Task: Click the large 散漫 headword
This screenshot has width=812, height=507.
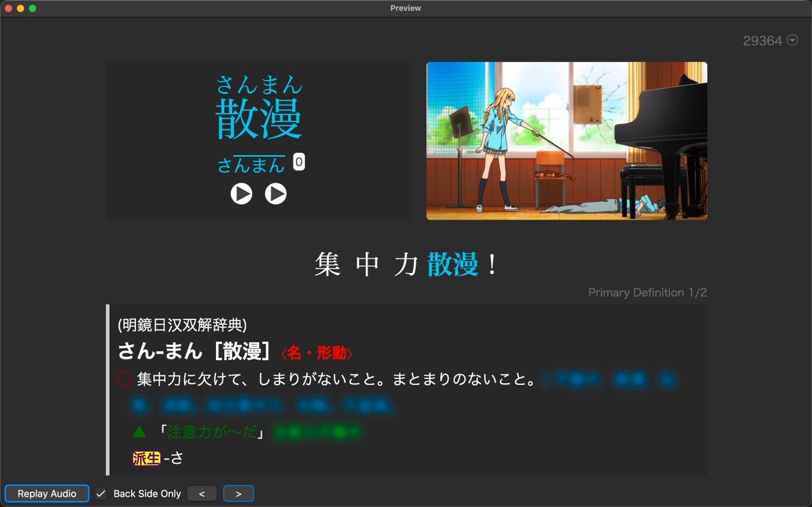Action: click(259, 118)
